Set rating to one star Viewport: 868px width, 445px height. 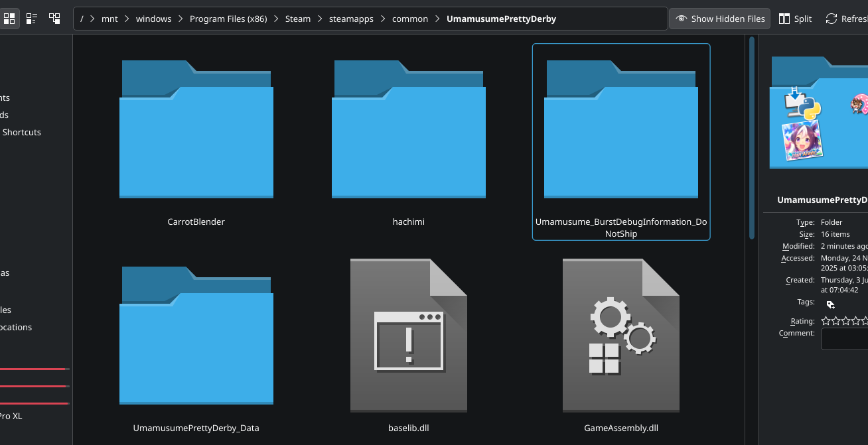826,321
